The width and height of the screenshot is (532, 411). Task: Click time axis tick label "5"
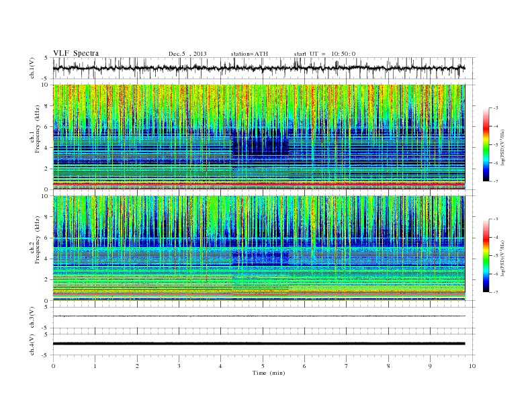[263, 366]
